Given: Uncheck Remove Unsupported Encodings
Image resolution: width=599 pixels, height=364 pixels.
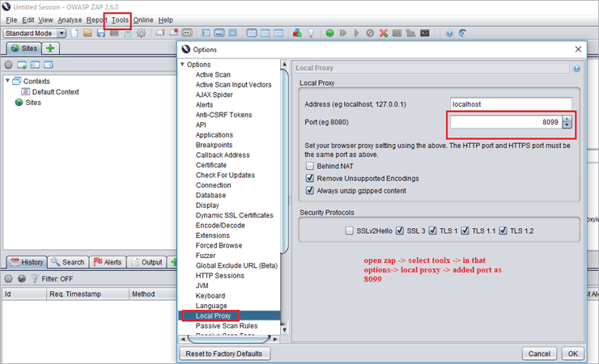Looking at the screenshot, I should pyautogui.click(x=310, y=178).
